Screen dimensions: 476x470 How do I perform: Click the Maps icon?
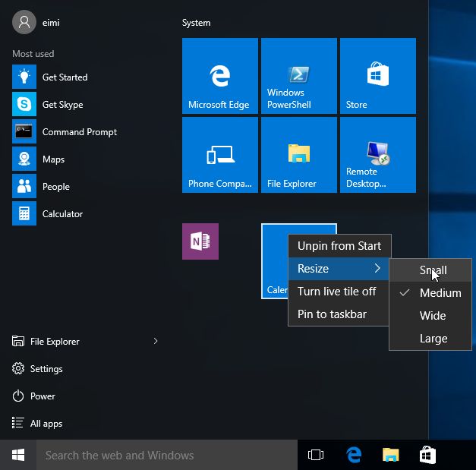click(24, 159)
